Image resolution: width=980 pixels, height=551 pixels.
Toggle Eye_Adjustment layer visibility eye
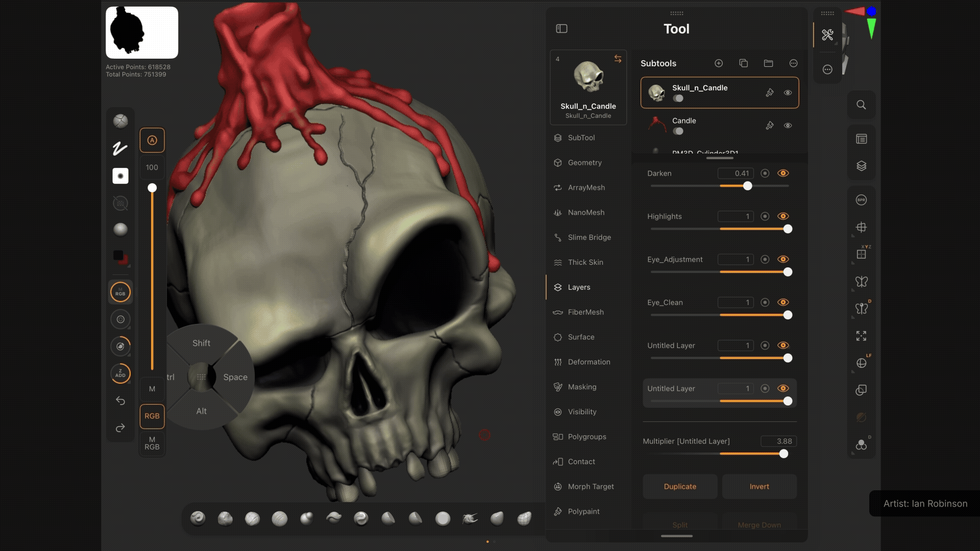[x=783, y=259]
